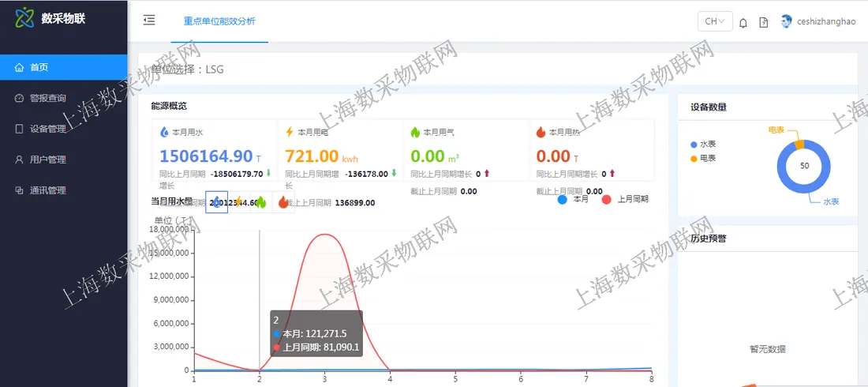This screenshot has width=868, height=387.
Task: Open the ceshizhanghao user menu
Action: 818,21
